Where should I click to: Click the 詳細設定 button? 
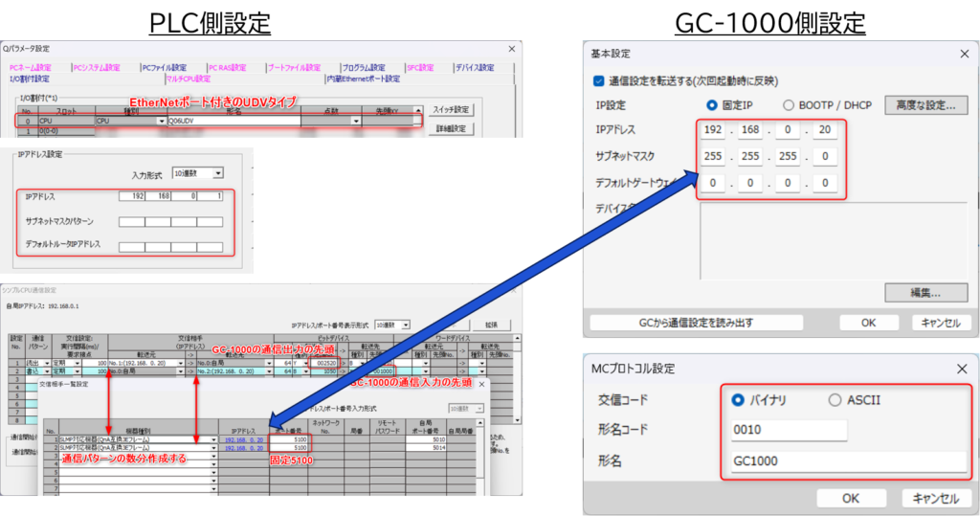tap(451, 129)
